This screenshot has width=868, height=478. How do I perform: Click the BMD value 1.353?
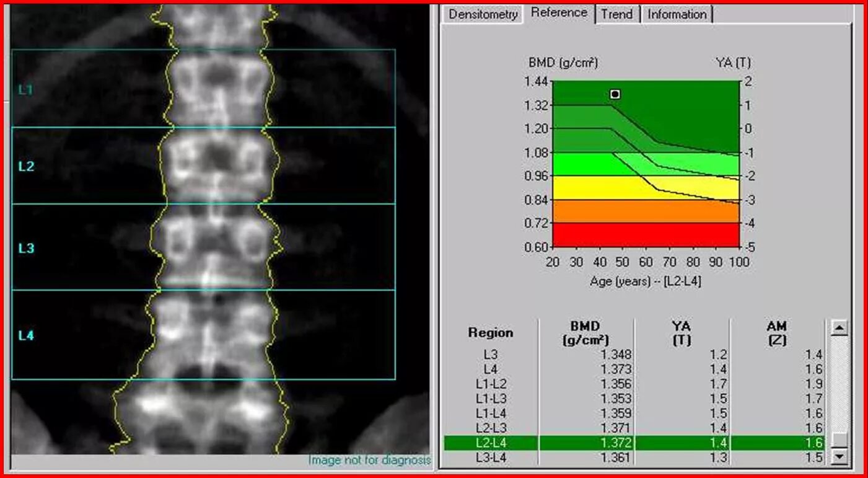[x=616, y=399]
